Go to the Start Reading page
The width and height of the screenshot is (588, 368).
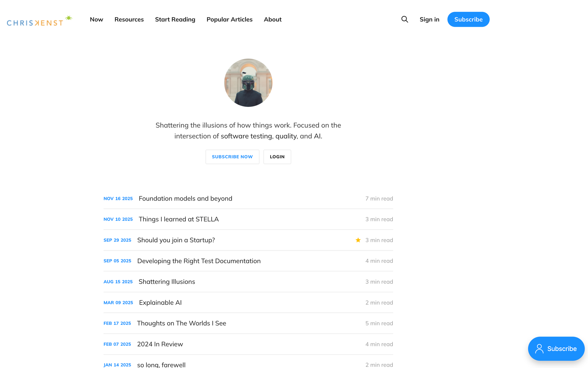[175, 19]
